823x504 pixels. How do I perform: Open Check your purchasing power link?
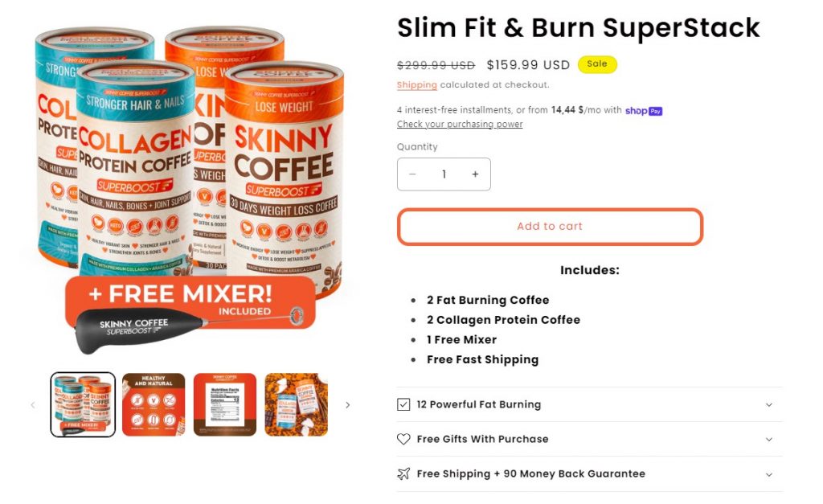pyautogui.click(x=460, y=125)
